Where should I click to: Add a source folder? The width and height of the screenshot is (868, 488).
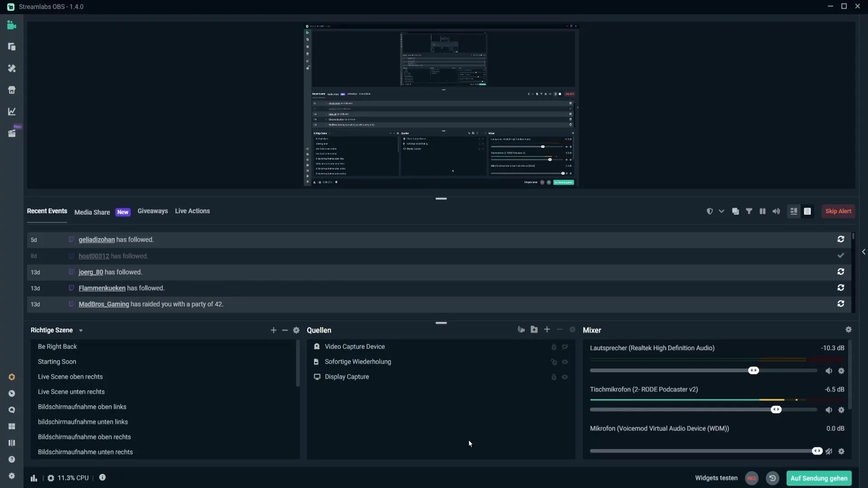pos(534,330)
